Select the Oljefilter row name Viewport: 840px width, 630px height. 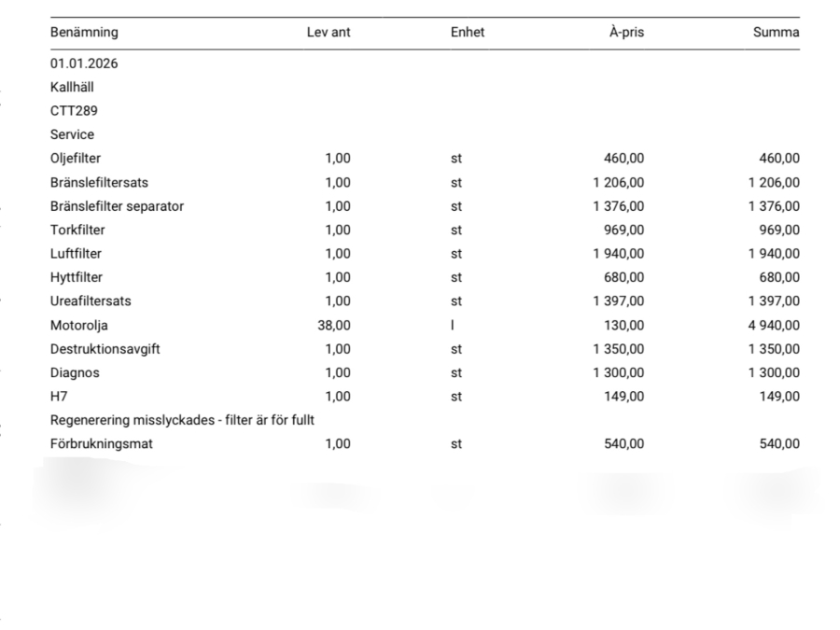(x=76, y=159)
